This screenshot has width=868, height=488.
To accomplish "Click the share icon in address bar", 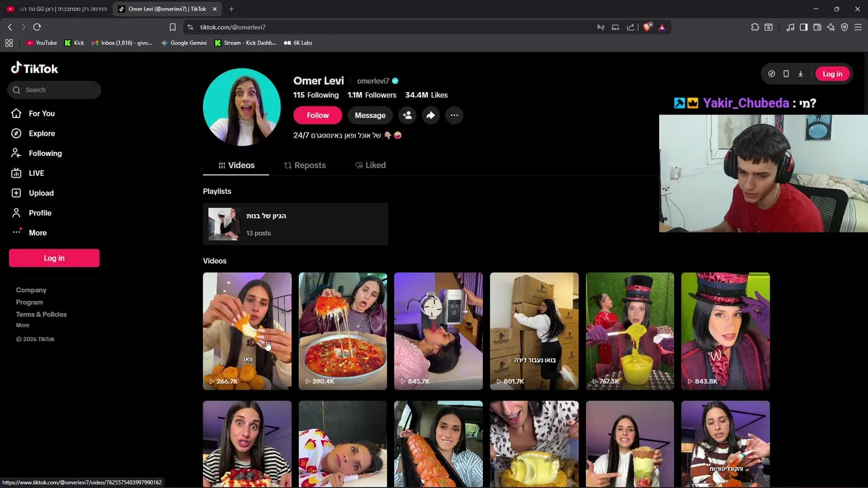I will [x=631, y=27].
